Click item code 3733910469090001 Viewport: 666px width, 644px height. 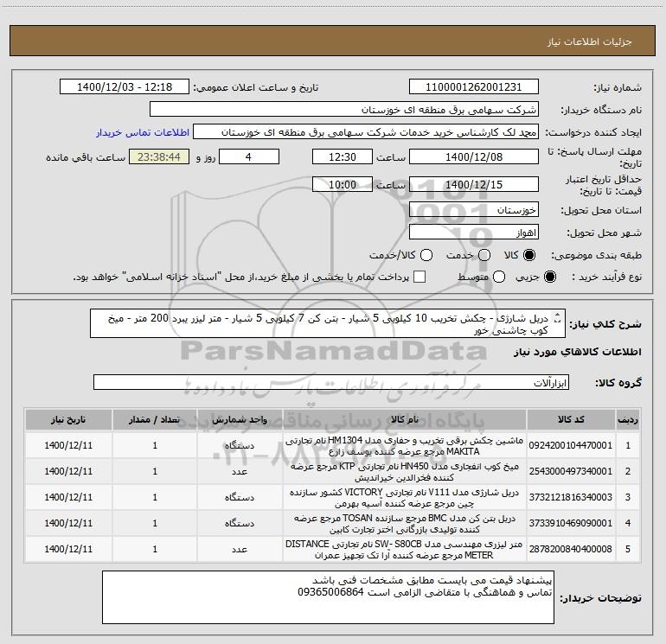click(x=571, y=523)
